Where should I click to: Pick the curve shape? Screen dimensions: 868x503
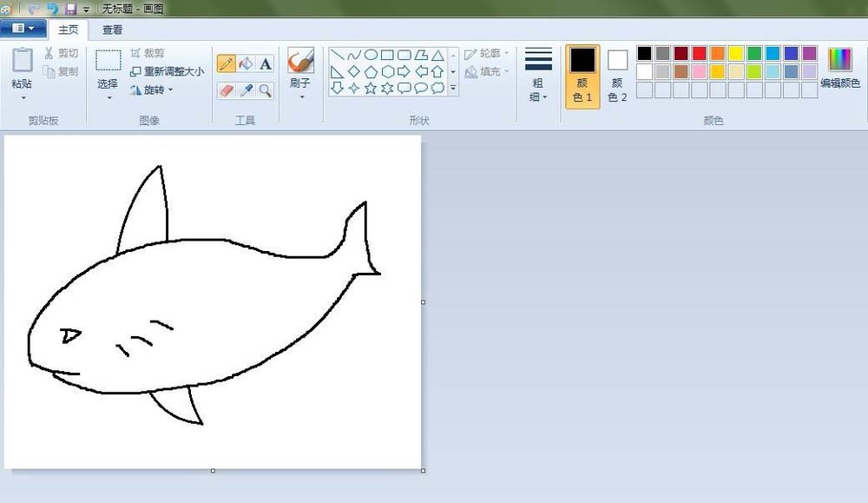click(354, 55)
